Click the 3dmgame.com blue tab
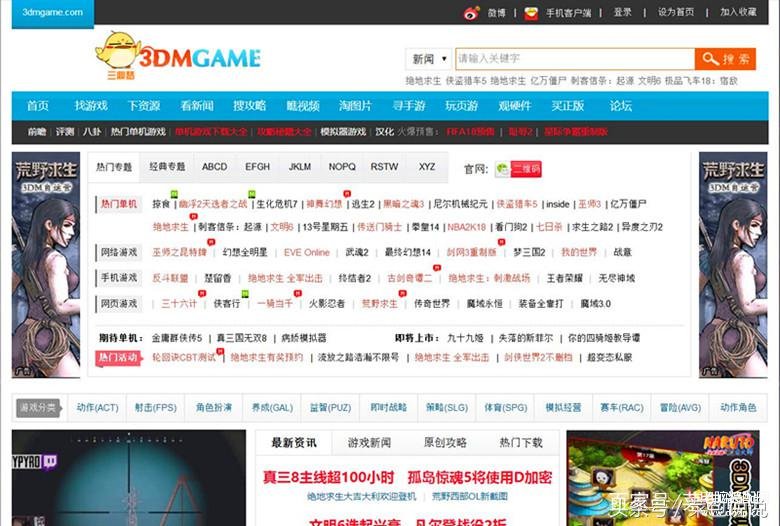Image resolution: width=780 pixels, height=526 pixels. click(x=53, y=13)
